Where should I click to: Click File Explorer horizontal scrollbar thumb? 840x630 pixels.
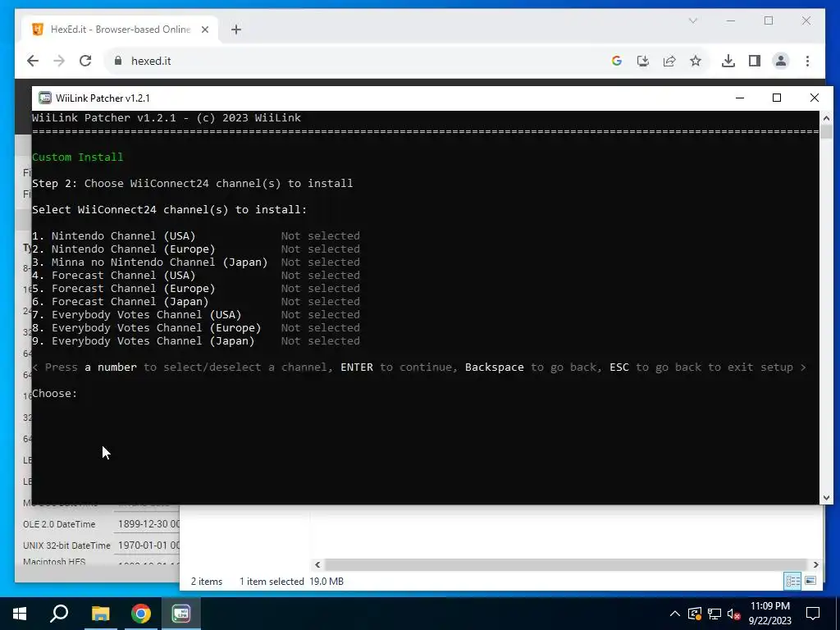(566, 564)
